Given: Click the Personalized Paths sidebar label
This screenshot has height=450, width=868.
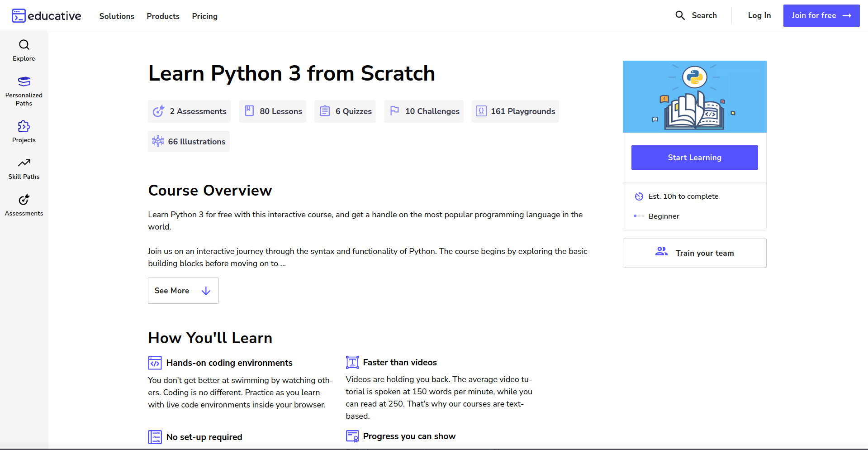Looking at the screenshot, I should point(24,99).
